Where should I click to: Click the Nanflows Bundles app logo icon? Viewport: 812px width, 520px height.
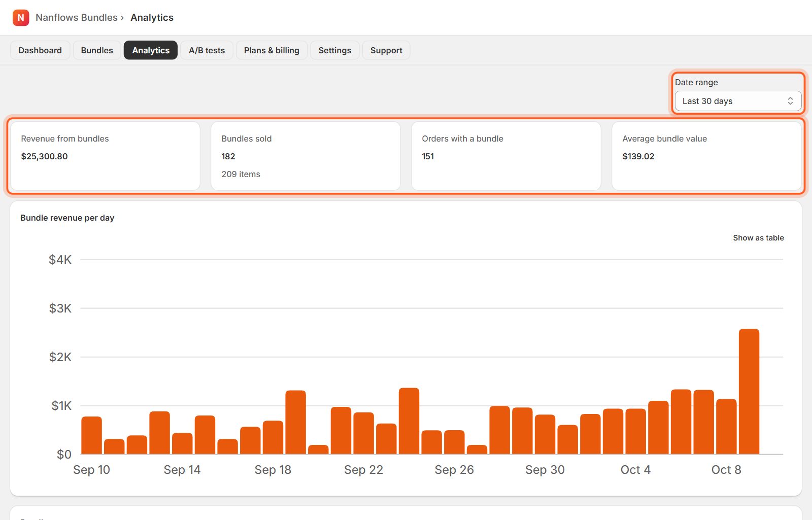coord(21,18)
